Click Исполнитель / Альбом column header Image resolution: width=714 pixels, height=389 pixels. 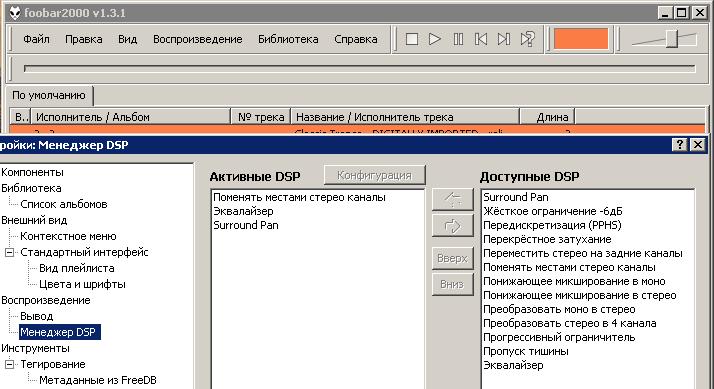click(x=130, y=117)
